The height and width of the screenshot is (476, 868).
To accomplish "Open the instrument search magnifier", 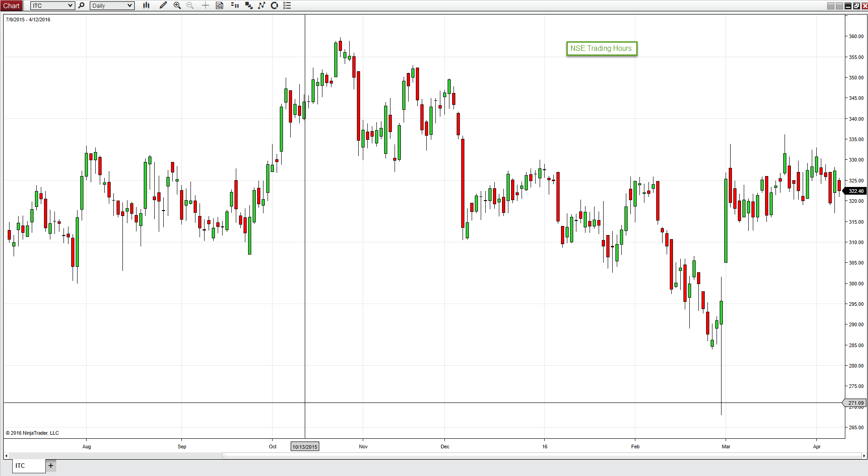I will [81, 5].
